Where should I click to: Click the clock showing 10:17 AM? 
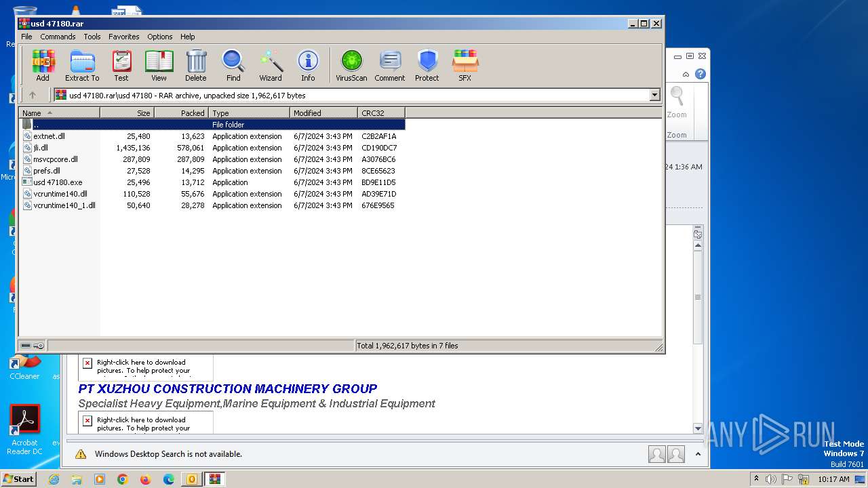point(833,479)
